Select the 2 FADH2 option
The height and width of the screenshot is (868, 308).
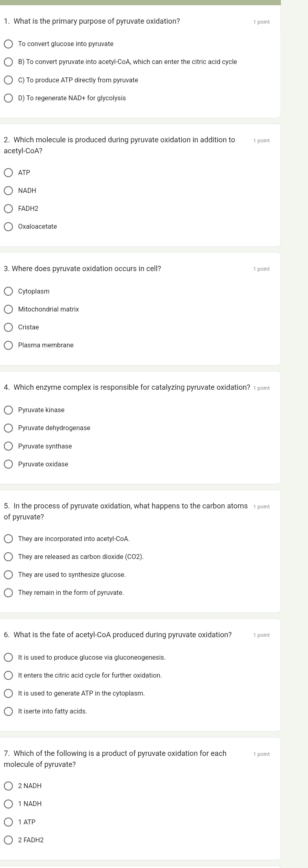click(x=9, y=840)
